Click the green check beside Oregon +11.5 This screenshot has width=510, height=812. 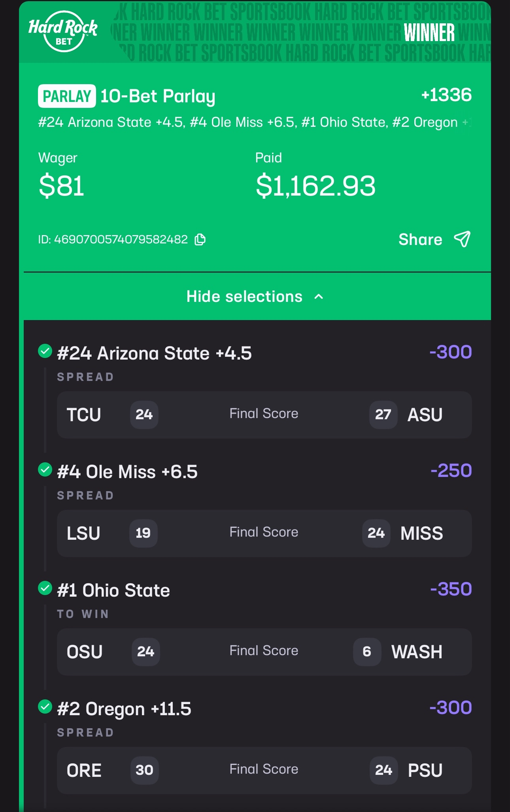point(45,706)
